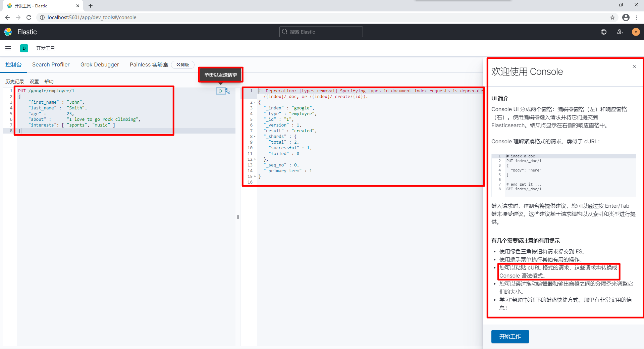
Task: Open 帮助 help menu
Action: pos(49,82)
